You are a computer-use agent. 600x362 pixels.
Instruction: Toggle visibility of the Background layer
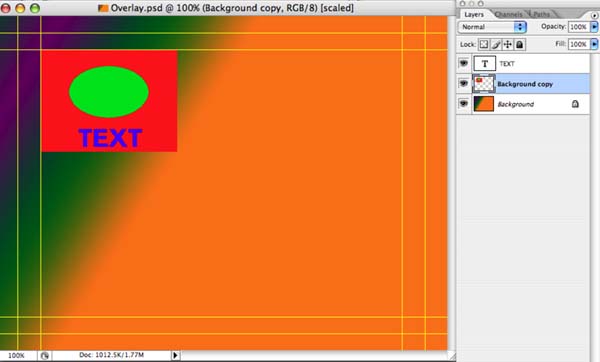[x=463, y=103]
